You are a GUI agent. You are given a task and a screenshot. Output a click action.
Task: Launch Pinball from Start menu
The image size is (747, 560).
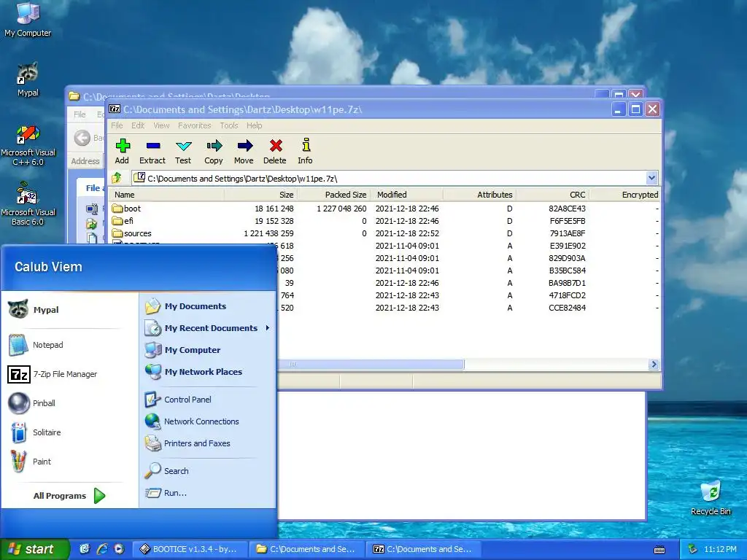[x=32, y=403]
